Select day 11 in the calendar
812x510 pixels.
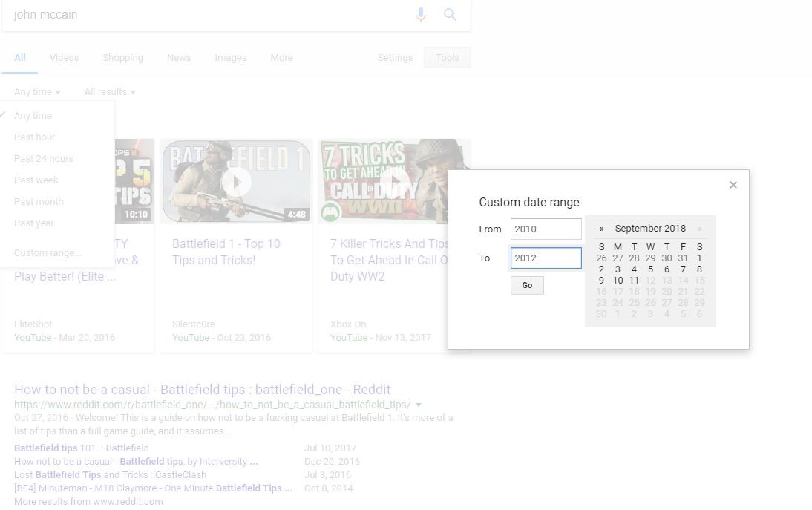click(634, 281)
